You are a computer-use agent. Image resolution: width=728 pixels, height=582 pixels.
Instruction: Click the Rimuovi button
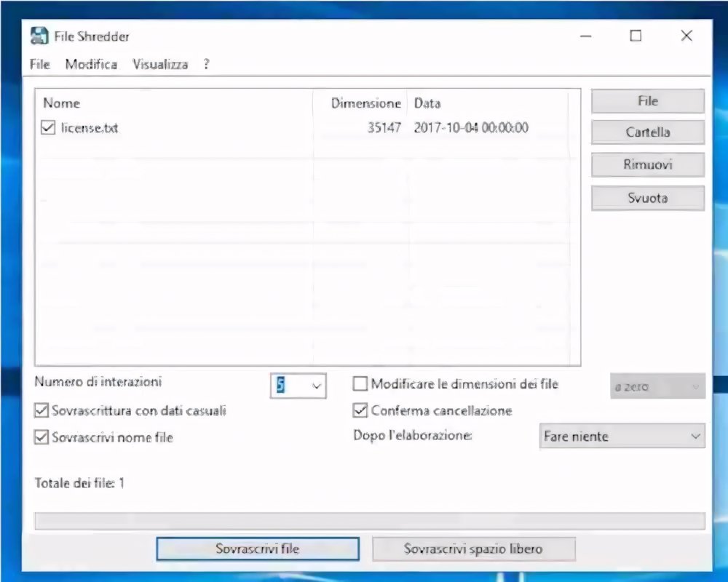648,164
